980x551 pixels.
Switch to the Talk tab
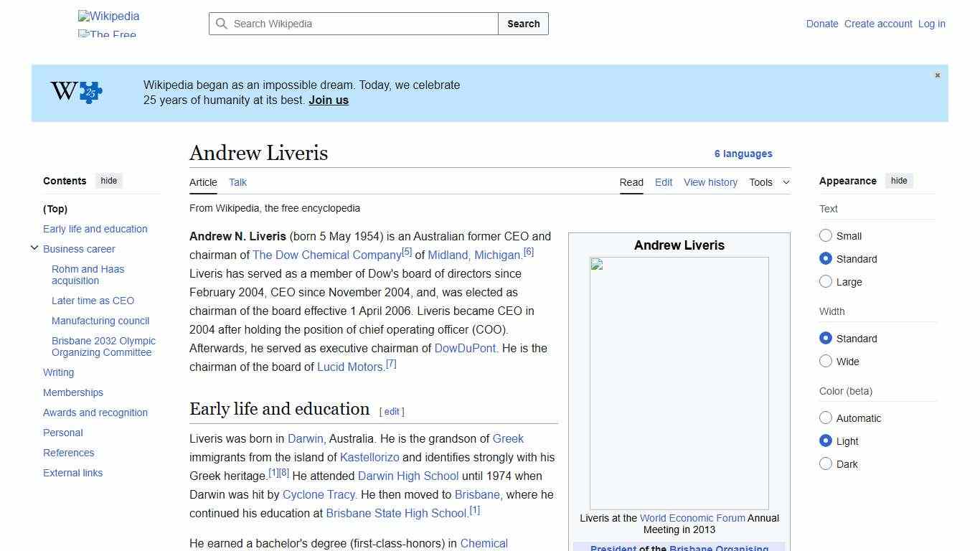click(x=237, y=182)
